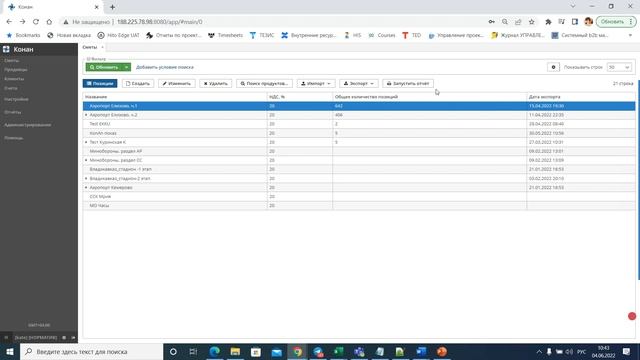Click the green Обновить filter button
Screen dimensions: 640x360
(104, 67)
